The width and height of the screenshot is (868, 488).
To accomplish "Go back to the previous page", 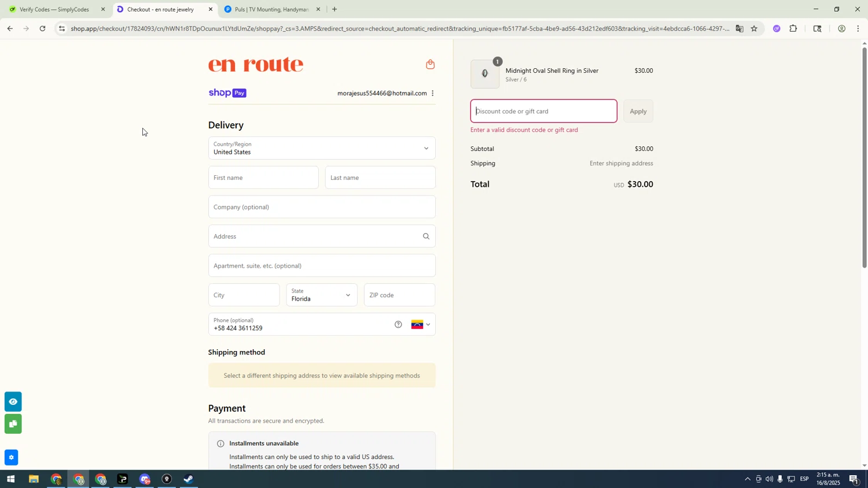I will (x=9, y=28).
